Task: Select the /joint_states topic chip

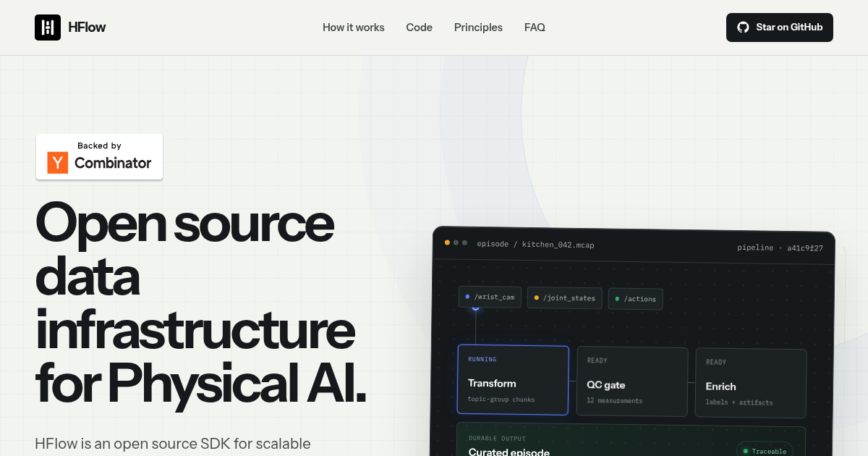Action: pyautogui.click(x=564, y=297)
